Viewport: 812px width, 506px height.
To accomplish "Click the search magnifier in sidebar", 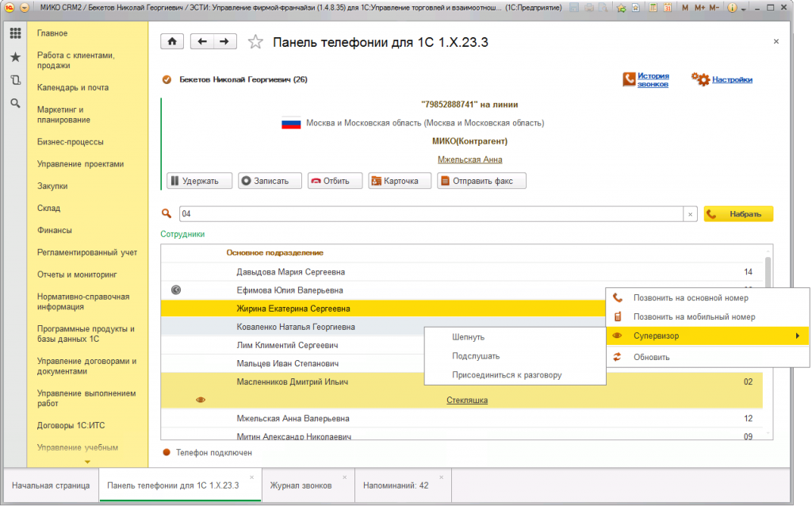I will 15,103.
